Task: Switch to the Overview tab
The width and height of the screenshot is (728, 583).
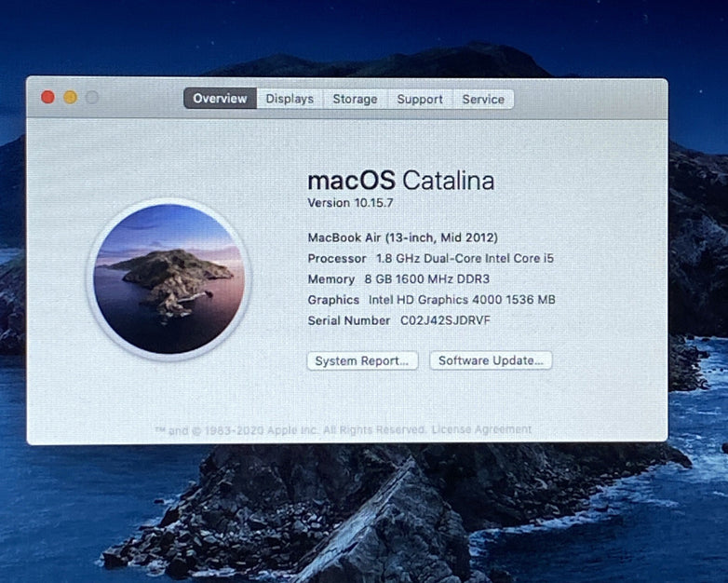Action: [220, 99]
